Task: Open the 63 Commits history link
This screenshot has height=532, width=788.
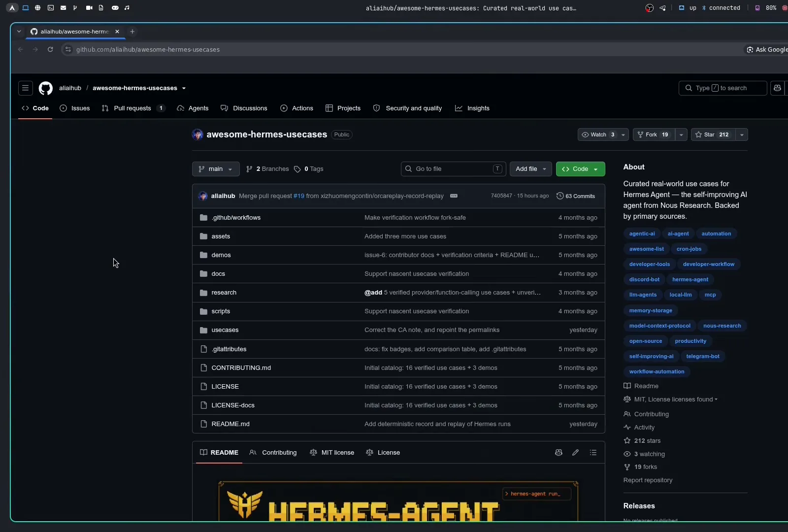Action: pyautogui.click(x=576, y=196)
